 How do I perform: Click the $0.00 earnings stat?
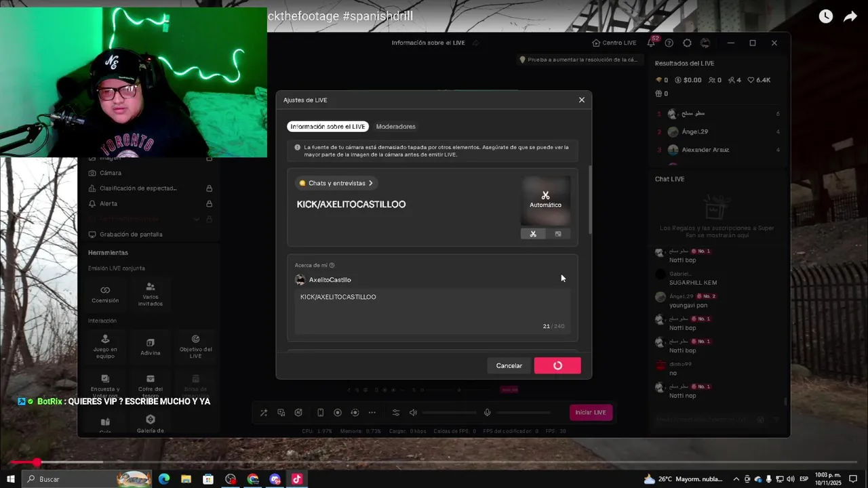tap(688, 80)
